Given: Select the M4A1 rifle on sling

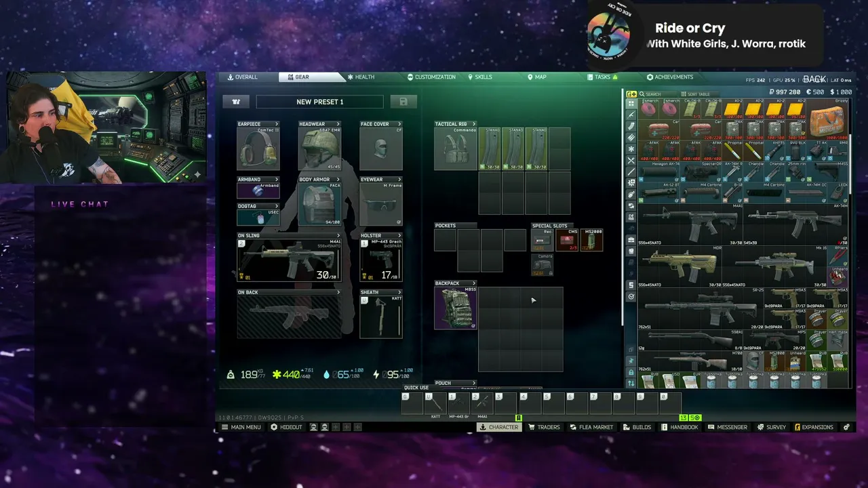Looking at the screenshot, I should coord(289,260).
